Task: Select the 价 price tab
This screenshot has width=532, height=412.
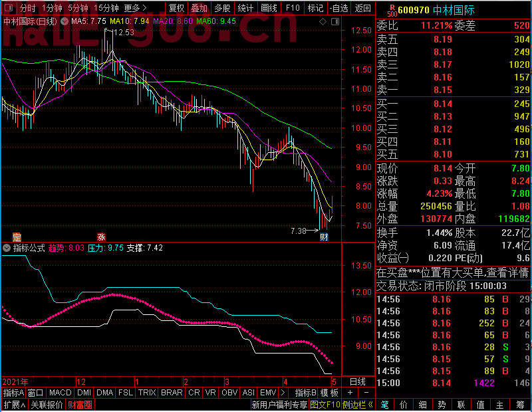Action: click(404, 405)
